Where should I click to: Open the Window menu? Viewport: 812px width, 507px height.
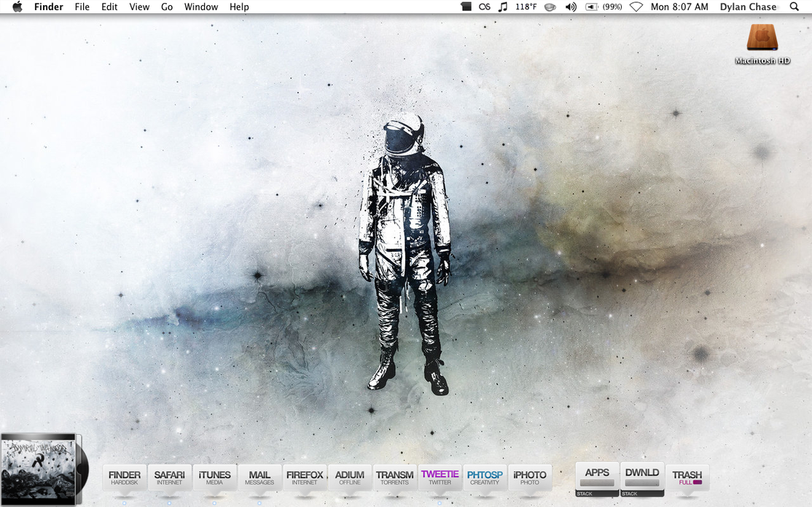[x=201, y=7]
